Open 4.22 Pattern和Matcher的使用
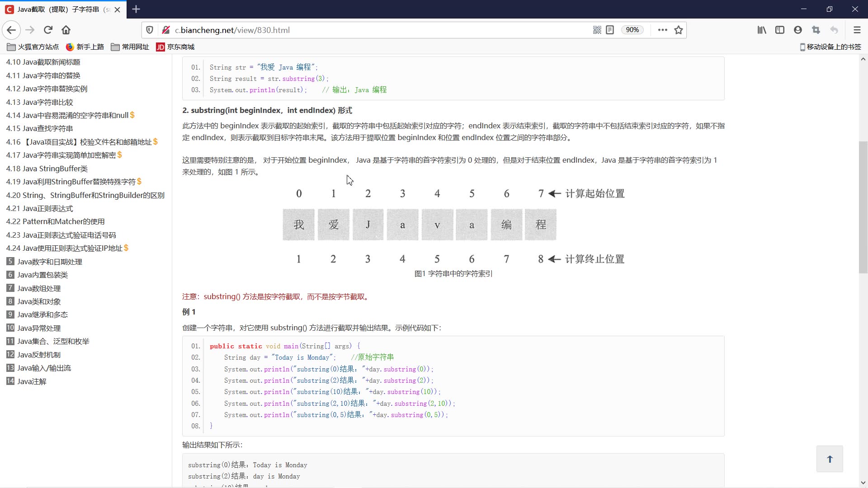The width and height of the screenshot is (868, 488). point(55,221)
